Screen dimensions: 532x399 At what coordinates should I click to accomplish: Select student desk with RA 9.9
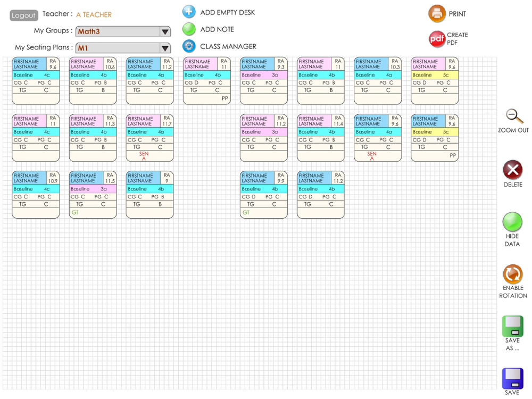point(264,194)
